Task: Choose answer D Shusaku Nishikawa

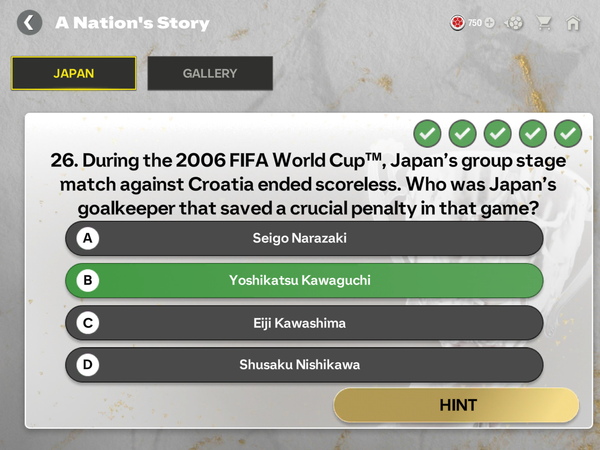Action: [x=304, y=365]
